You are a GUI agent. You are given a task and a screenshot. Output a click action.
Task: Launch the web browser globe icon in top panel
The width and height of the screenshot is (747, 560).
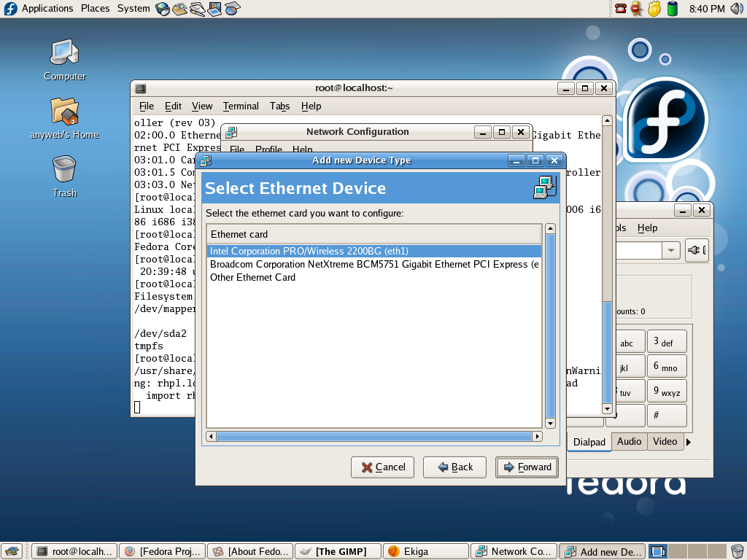163,9
